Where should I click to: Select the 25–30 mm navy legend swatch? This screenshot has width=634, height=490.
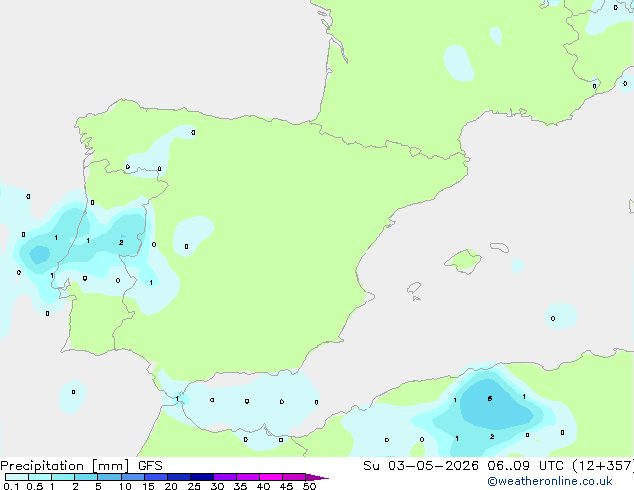[x=202, y=477]
